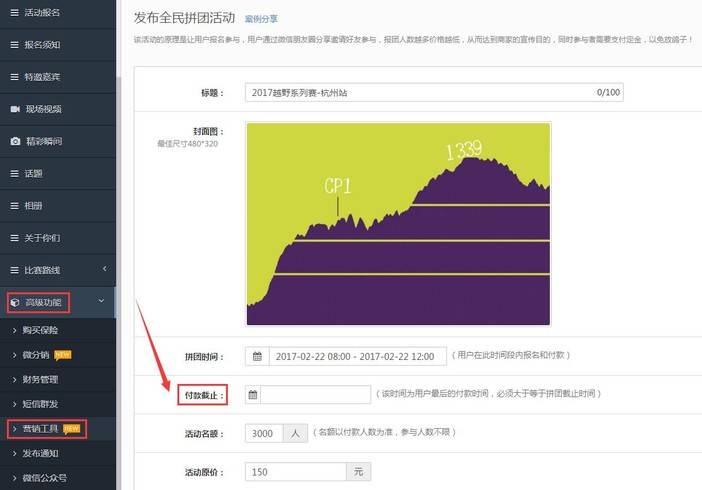
Task: Expand the 购买保险 tree item
Action: pos(40,329)
